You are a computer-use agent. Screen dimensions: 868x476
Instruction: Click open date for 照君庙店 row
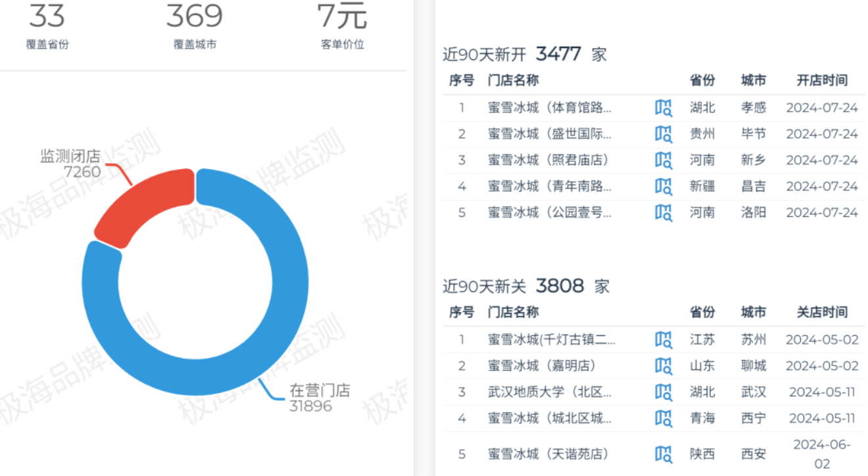click(x=822, y=160)
